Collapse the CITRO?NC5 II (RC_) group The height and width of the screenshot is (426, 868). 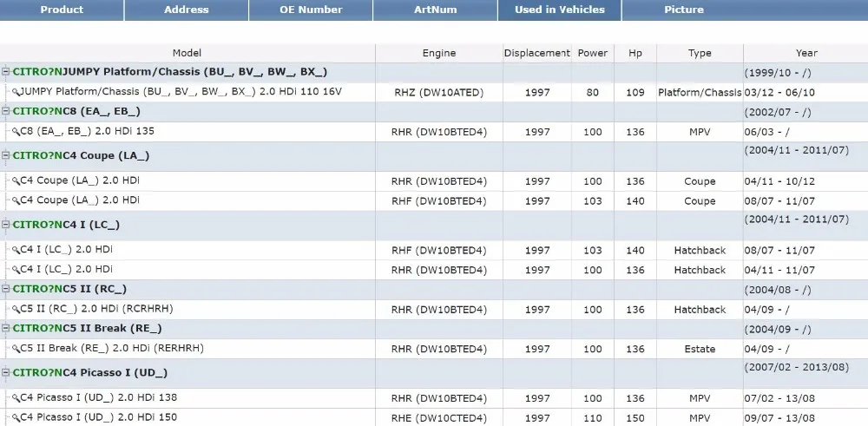click(5, 289)
